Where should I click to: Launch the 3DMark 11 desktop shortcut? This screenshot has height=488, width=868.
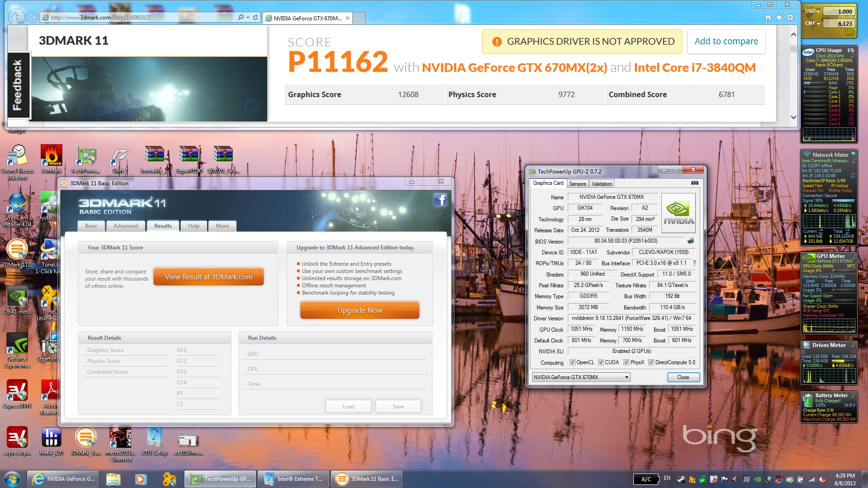[x=17, y=253]
